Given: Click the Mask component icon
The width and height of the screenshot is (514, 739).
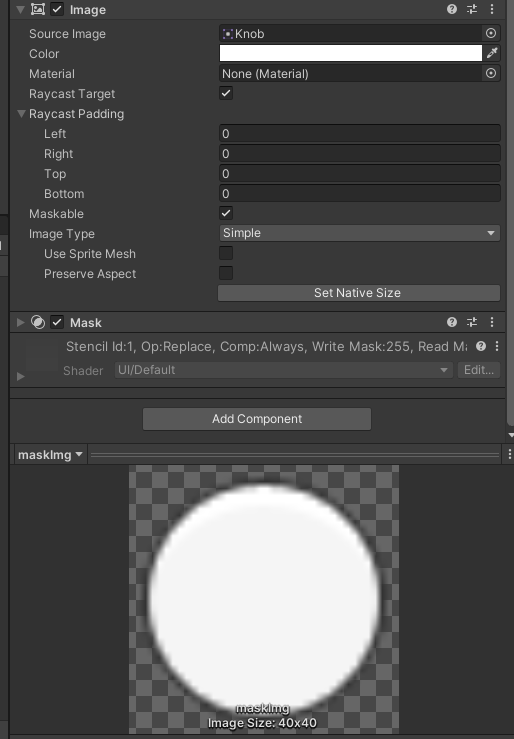Looking at the screenshot, I should tap(38, 322).
